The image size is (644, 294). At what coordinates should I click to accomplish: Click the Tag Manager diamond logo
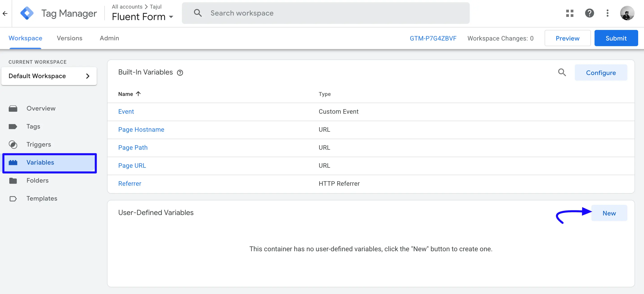point(27,13)
